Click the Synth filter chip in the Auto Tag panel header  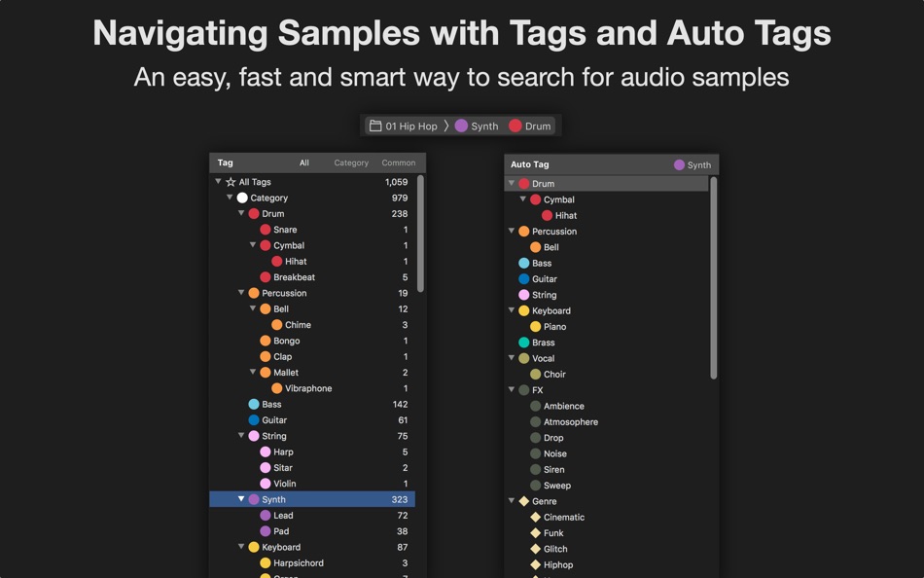click(x=693, y=165)
